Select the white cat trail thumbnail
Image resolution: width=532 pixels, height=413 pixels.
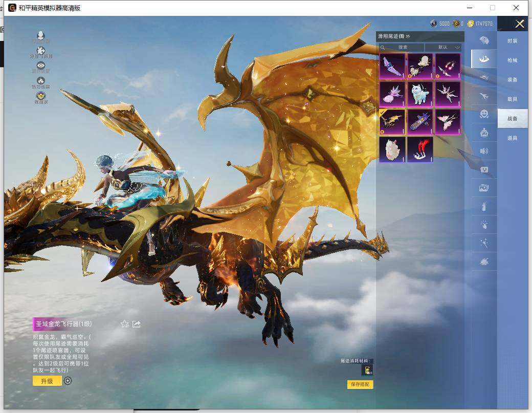pos(419,94)
